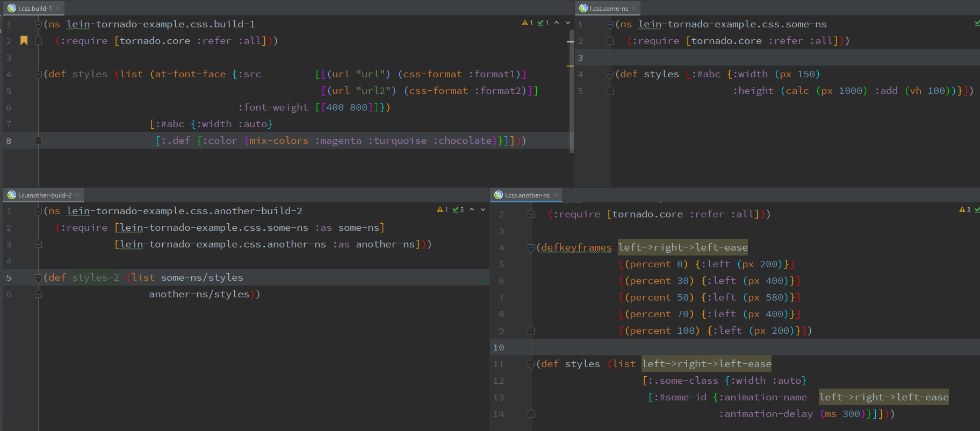Fold the def styles block in l.css.some-ns
This screenshot has height=431, width=980.
pos(610,74)
